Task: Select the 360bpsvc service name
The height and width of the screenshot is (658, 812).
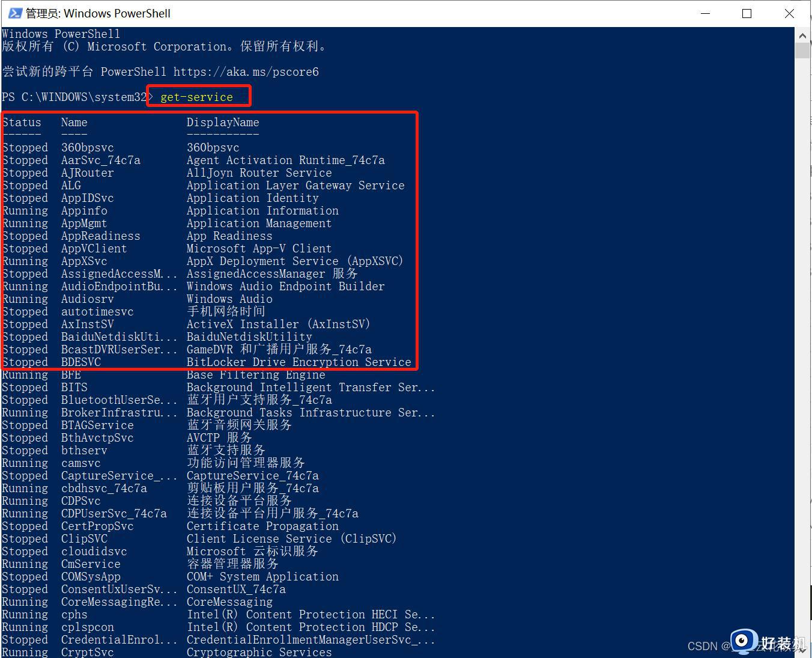Action: click(x=88, y=148)
